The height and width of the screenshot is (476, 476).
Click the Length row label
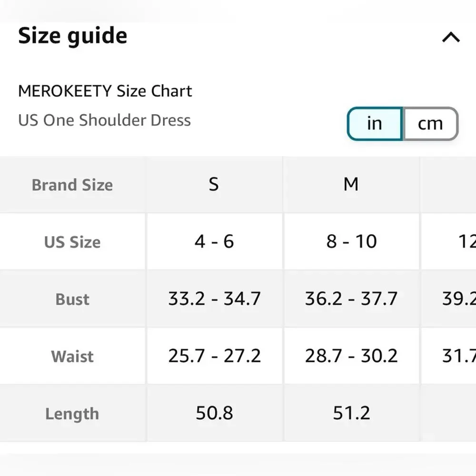click(x=72, y=413)
